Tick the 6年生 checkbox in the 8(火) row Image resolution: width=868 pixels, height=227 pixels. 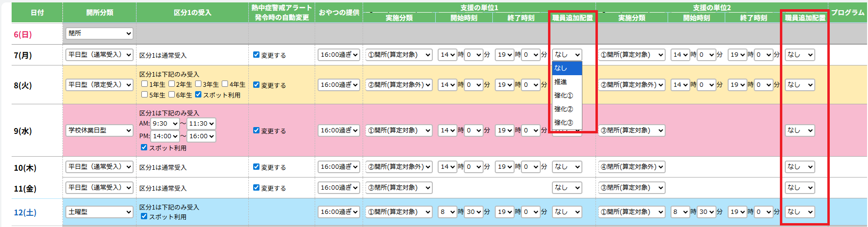[x=171, y=95]
